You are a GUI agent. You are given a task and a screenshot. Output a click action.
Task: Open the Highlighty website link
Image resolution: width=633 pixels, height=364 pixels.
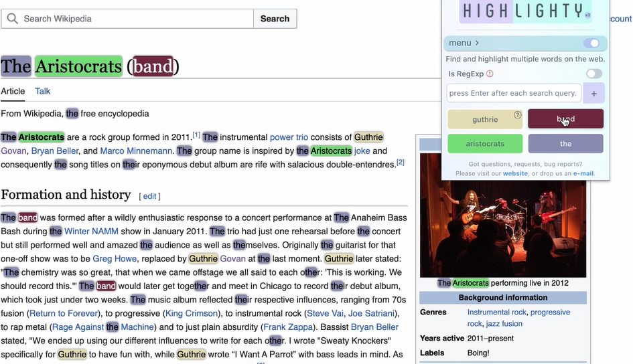[515, 173]
